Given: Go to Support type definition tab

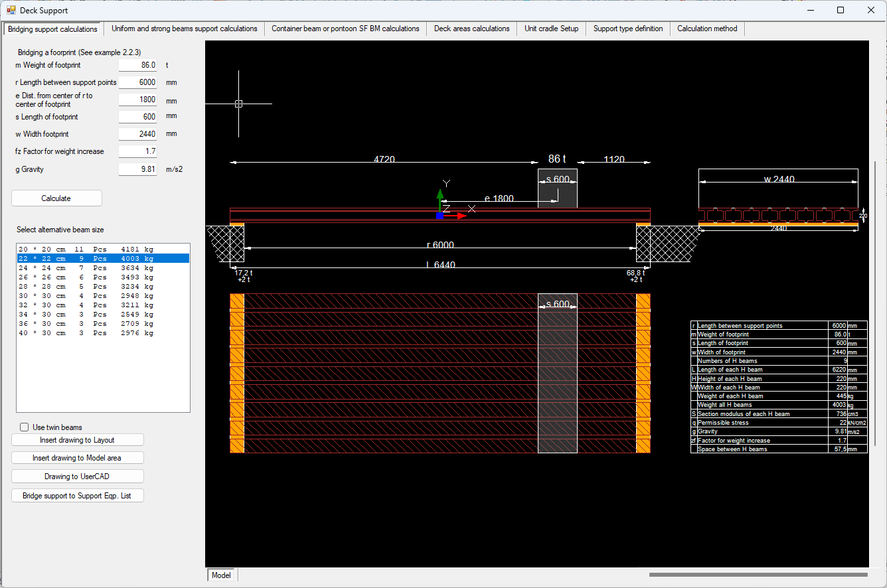Looking at the screenshot, I should [628, 29].
